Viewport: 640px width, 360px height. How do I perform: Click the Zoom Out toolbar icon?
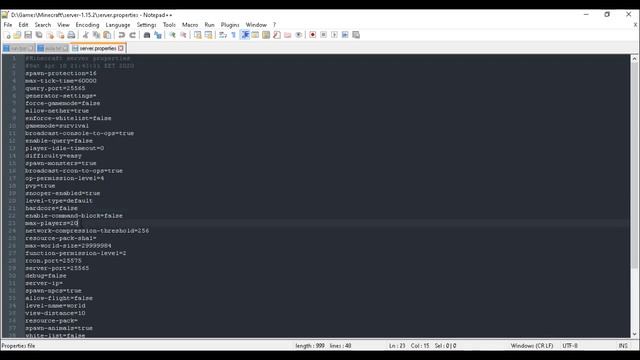click(x=183, y=35)
